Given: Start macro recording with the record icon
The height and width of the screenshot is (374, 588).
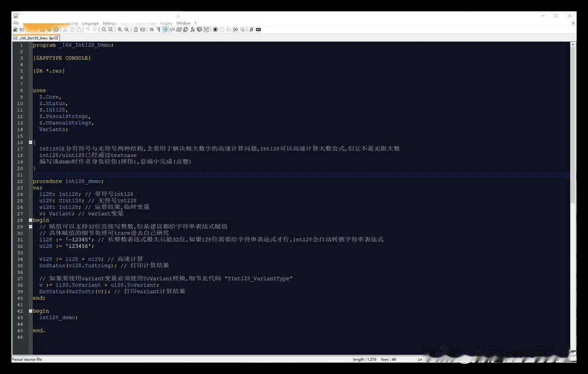Looking at the screenshot, I should pyautogui.click(x=215, y=29).
